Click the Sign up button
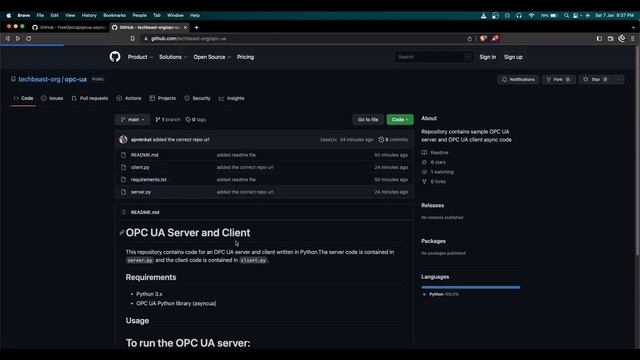This screenshot has width=640, height=360. (x=513, y=57)
